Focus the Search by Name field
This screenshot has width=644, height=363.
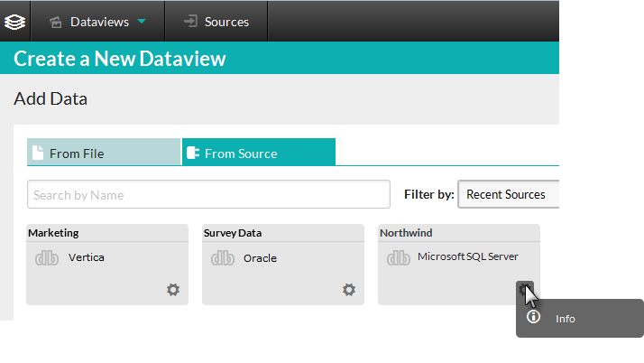tap(208, 194)
